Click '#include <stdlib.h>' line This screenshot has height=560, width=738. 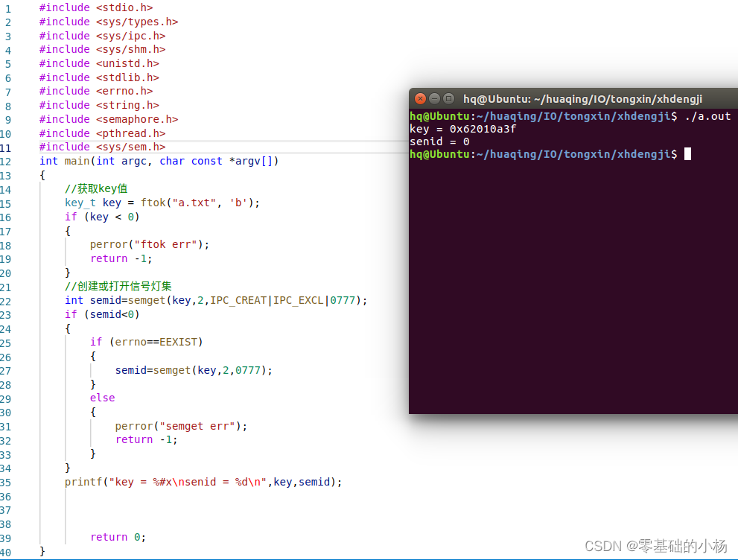pos(99,77)
